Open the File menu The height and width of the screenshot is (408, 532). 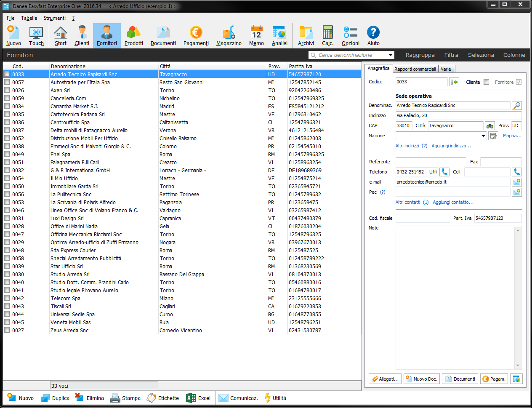click(x=11, y=18)
